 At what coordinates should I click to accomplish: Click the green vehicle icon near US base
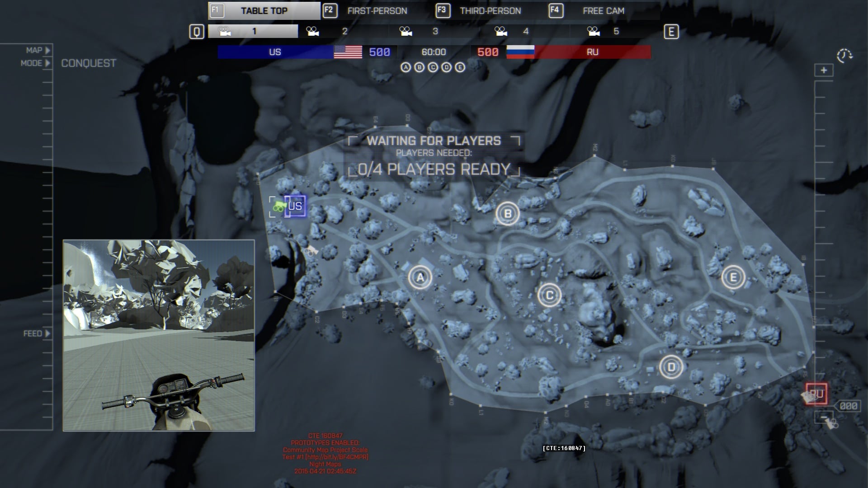click(279, 207)
